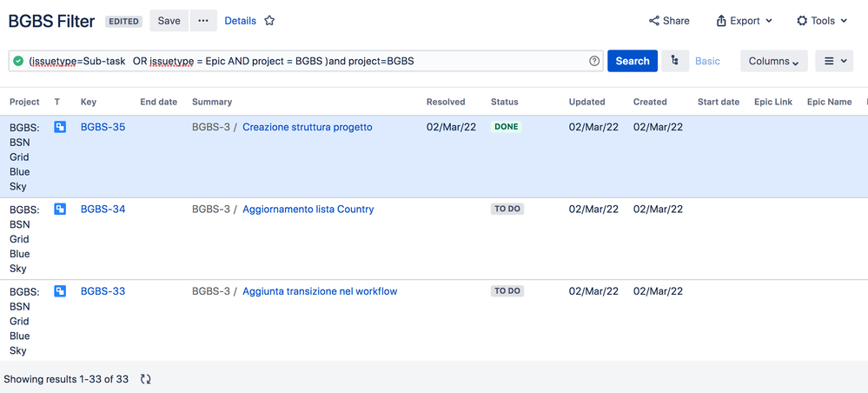Sort by the Resolved column header
Screen dimensions: 868x393
pos(446,102)
